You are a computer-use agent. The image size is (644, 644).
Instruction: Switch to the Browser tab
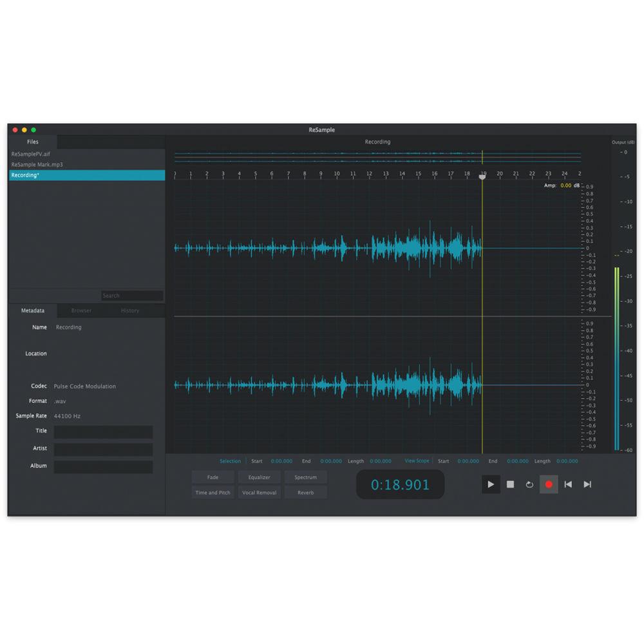pyautogui.click(x=81, y=310)
